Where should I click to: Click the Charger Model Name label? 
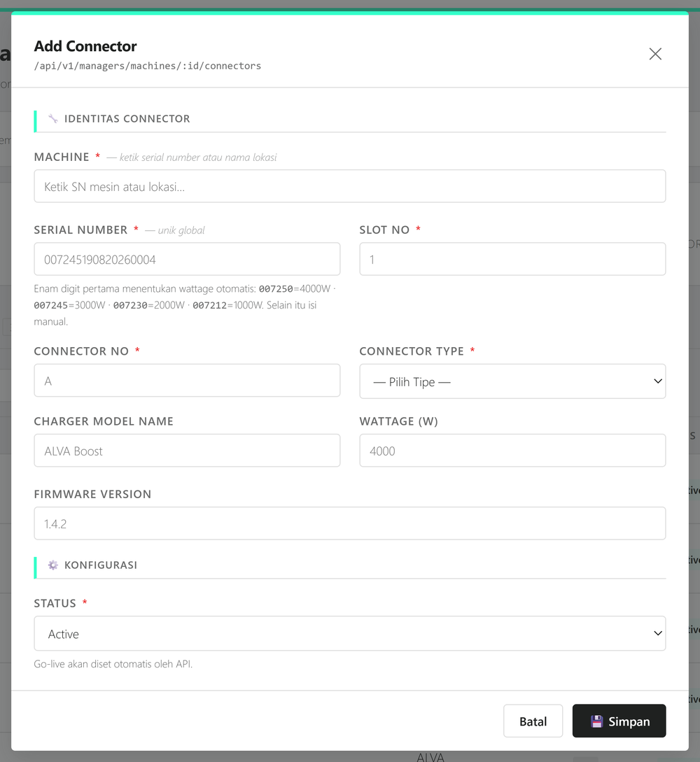104,421
